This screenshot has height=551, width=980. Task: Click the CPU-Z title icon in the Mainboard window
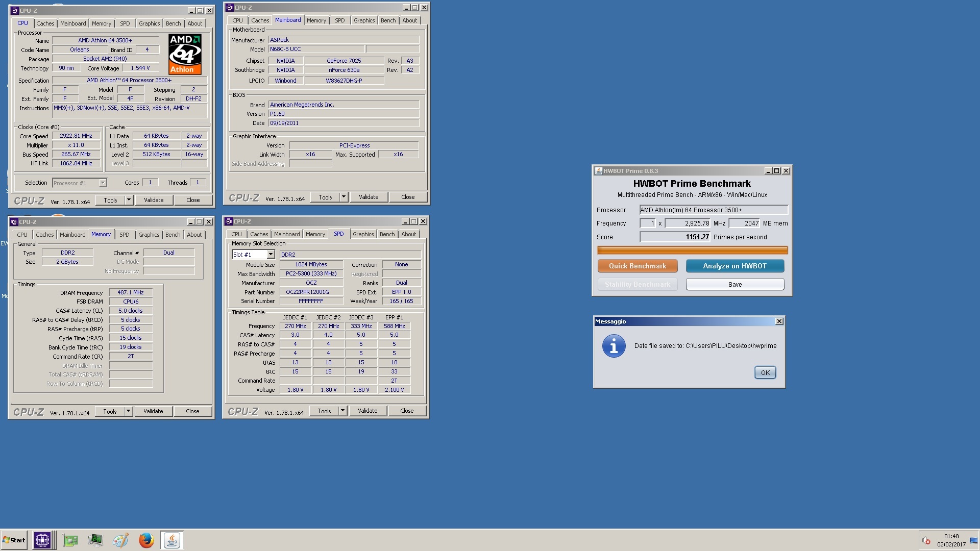230,8
